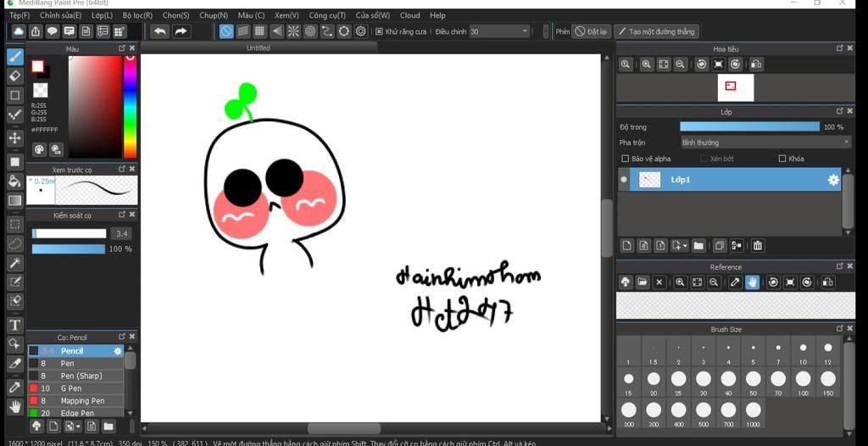Screen dimensions: 868x446
Task: Select the Select Eraser tool
Action: (15, 301)
